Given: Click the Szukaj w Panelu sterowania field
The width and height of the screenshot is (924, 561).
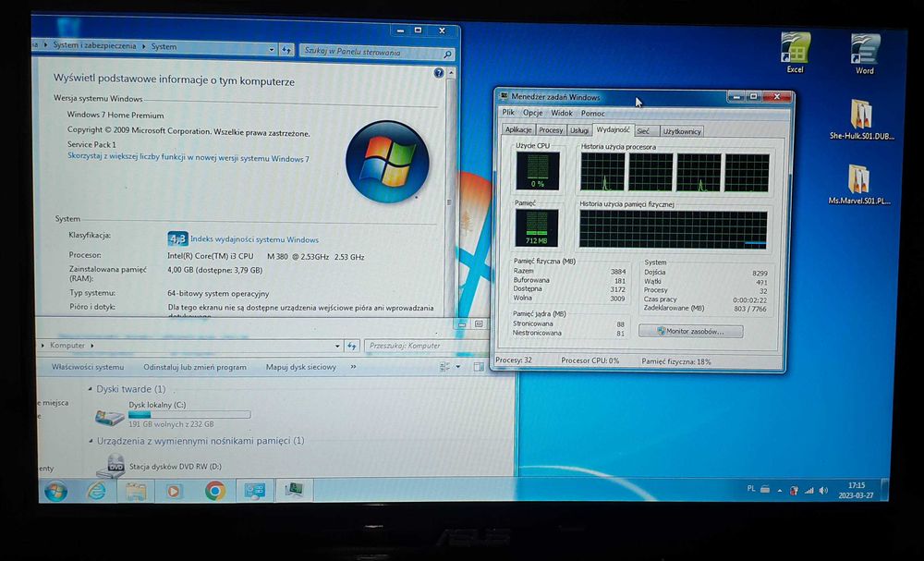Looking at the screenshot, I should (371, 52).
